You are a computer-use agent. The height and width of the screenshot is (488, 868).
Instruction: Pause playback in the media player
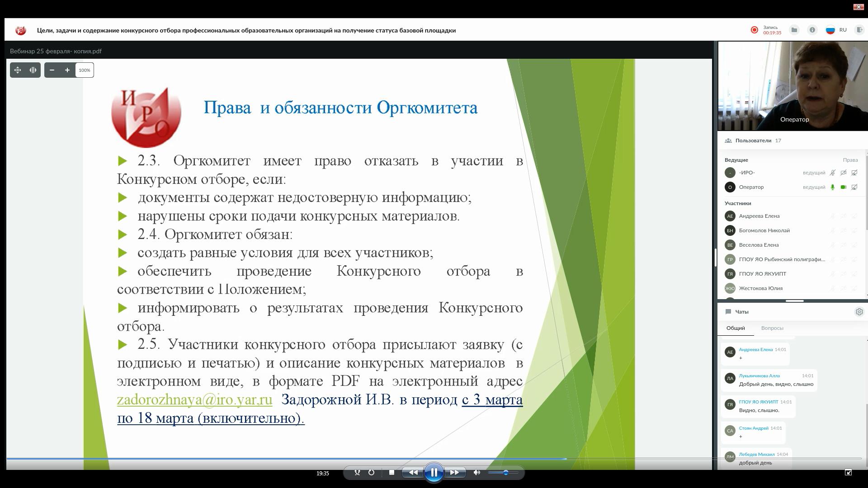(434, 473)
